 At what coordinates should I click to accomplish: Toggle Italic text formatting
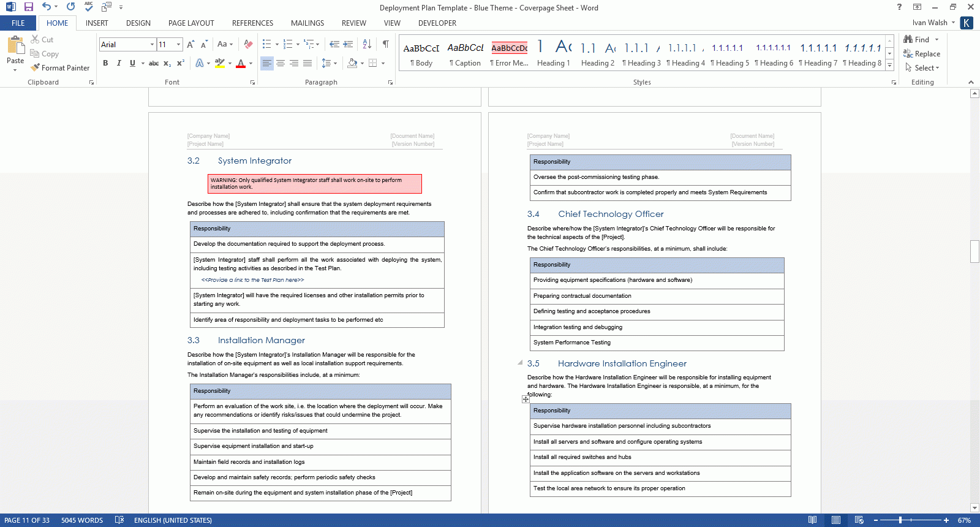click(119, 63)
